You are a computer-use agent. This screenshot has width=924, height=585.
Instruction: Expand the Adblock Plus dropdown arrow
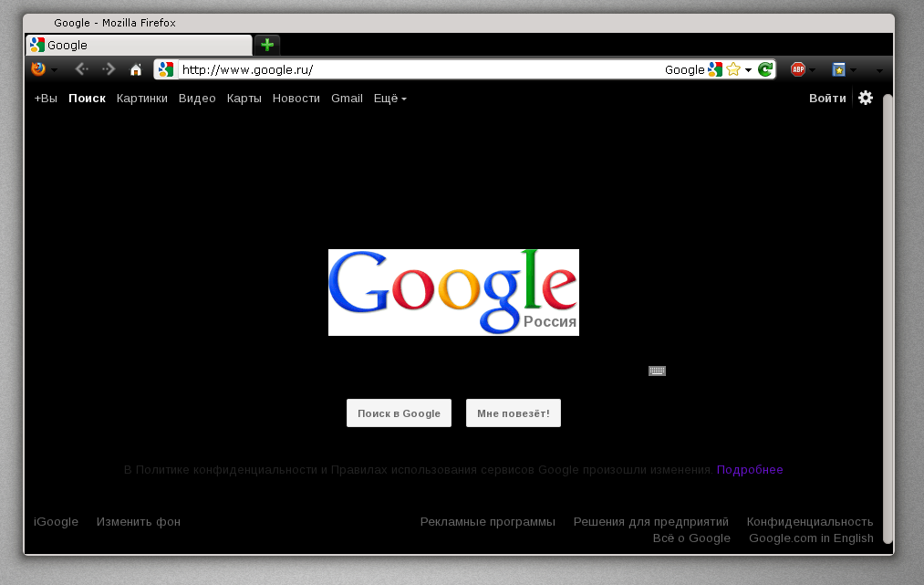(813, 70)
